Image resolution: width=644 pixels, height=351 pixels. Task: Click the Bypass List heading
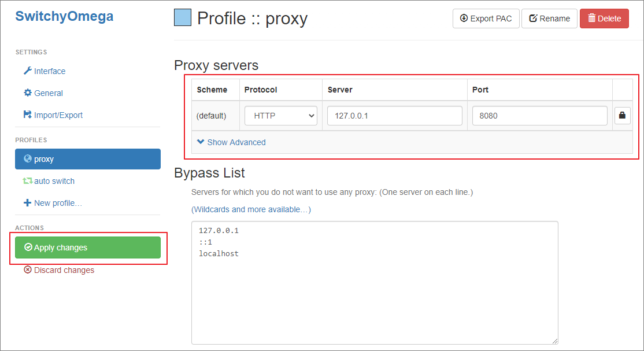pos(209,173)
